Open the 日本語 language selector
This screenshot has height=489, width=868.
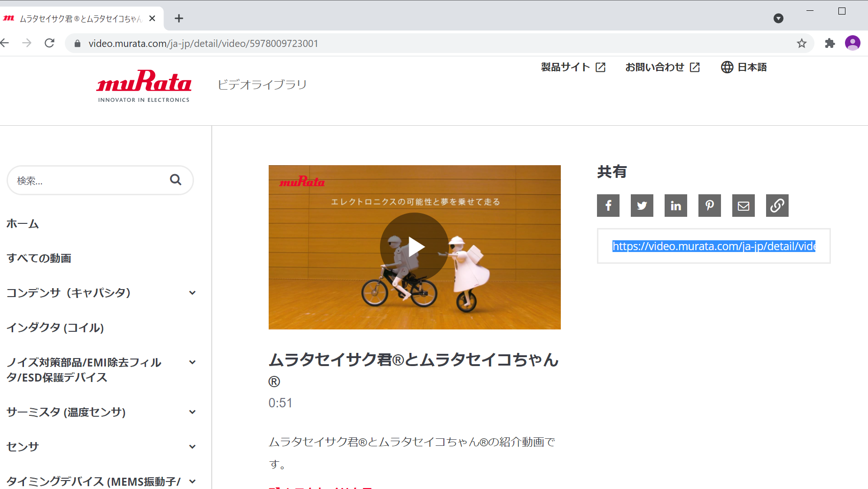pyautogui.click(x=744, y=67)
